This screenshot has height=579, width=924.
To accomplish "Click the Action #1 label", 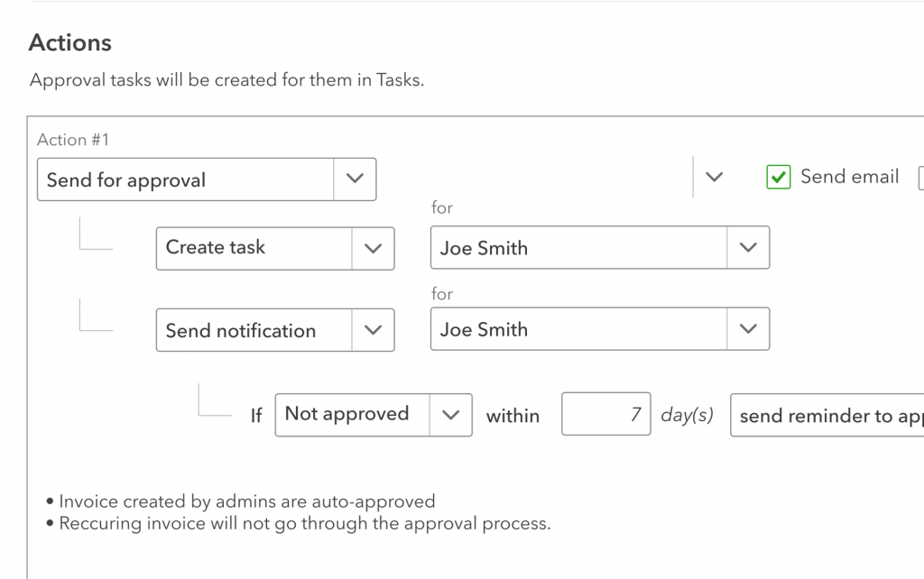I will tap(72, 140).
